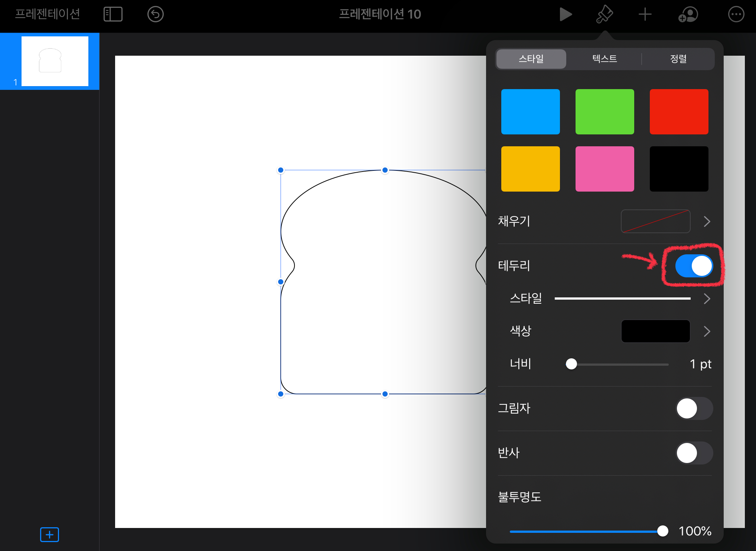Go back to 프레젠테이션 list
This screenshot has width=756, height=551.
48,14
